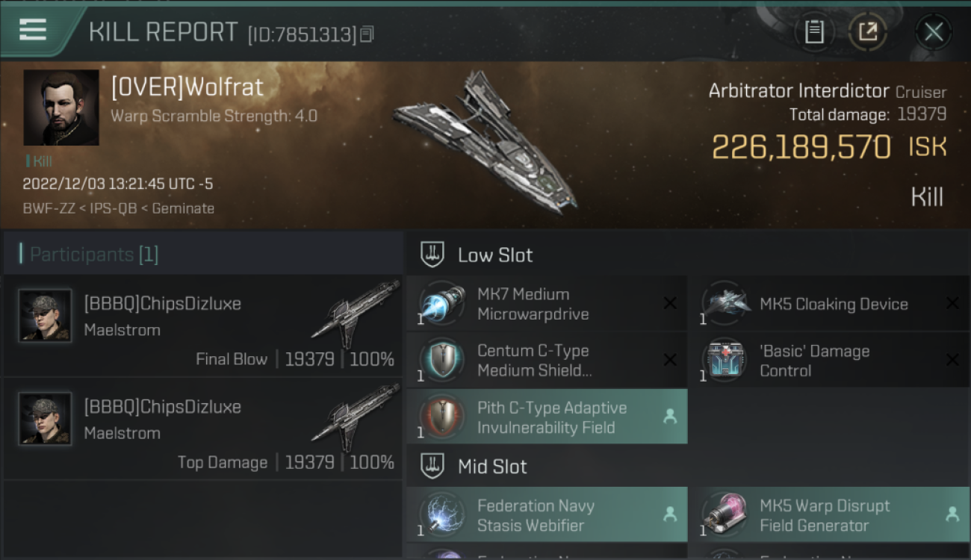This screenshot has height=560, width=971.
Task: Select the MK5 Warp Disrupt Field Generator
Action: pos(829,515)
